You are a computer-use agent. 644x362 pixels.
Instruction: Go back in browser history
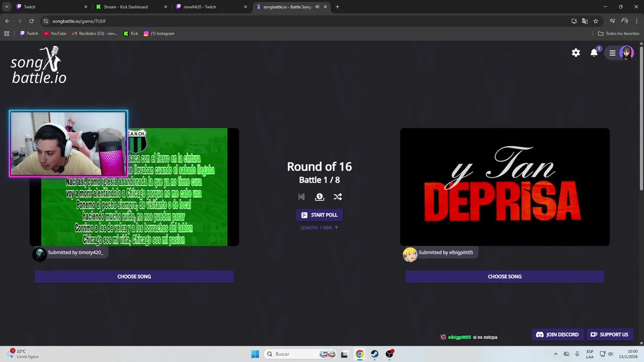point(7,21)
